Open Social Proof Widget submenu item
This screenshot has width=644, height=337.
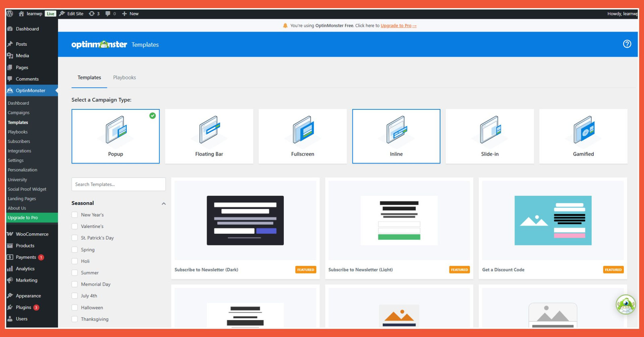point(27,189)
